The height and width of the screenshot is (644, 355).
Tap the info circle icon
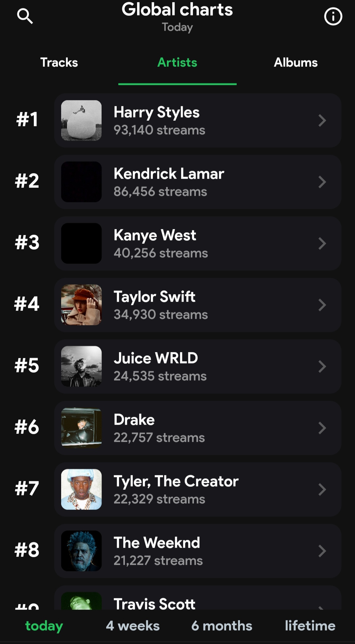click(333, 16)
